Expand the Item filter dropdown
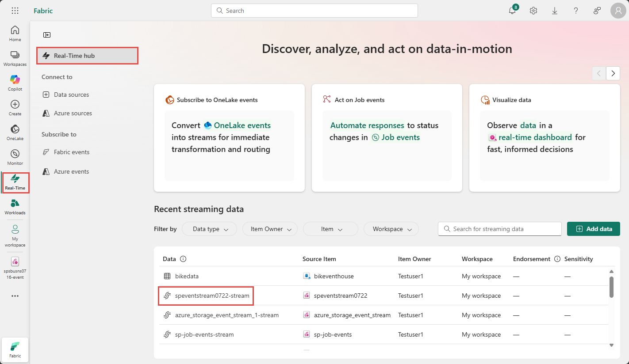629x364 pixels. point(330,229)
